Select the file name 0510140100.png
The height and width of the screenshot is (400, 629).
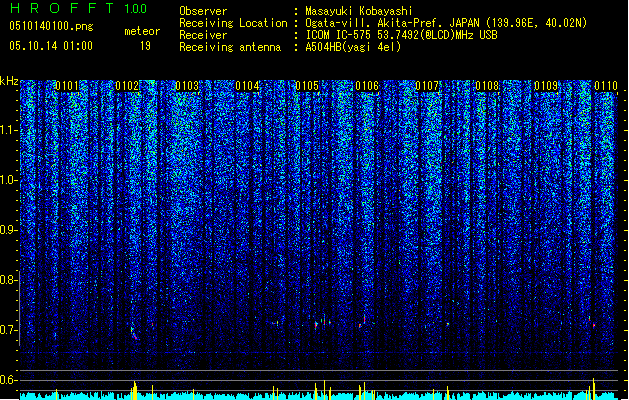(x=51, y=26)
